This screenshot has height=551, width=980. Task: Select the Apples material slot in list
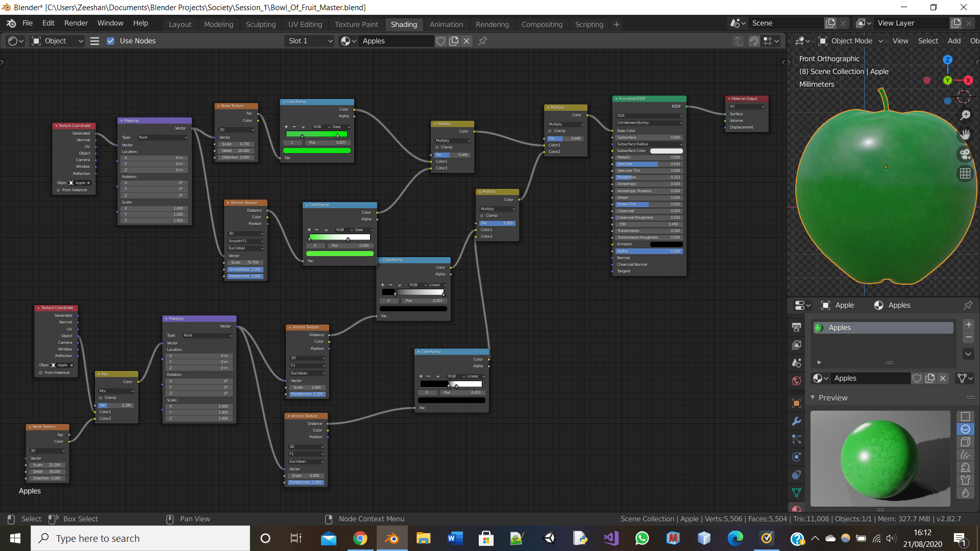883,328
